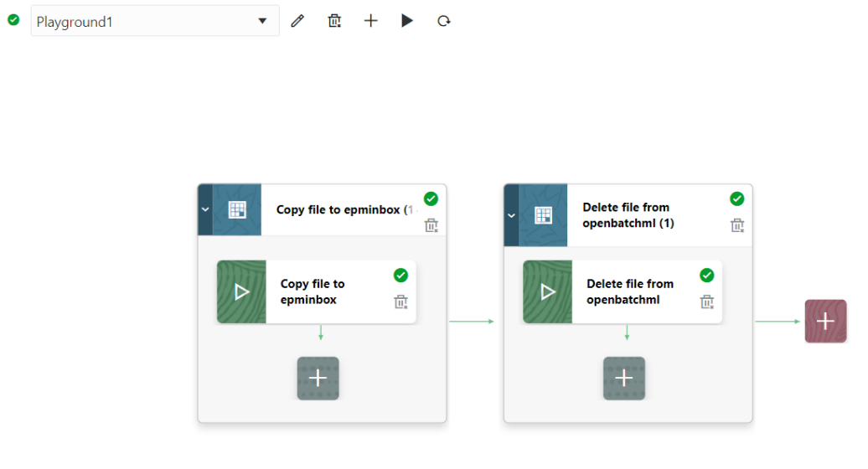Screen dimensions: 868x469
Task: Add a new pipeline with the toolbar plus
Action: point(371,21)
